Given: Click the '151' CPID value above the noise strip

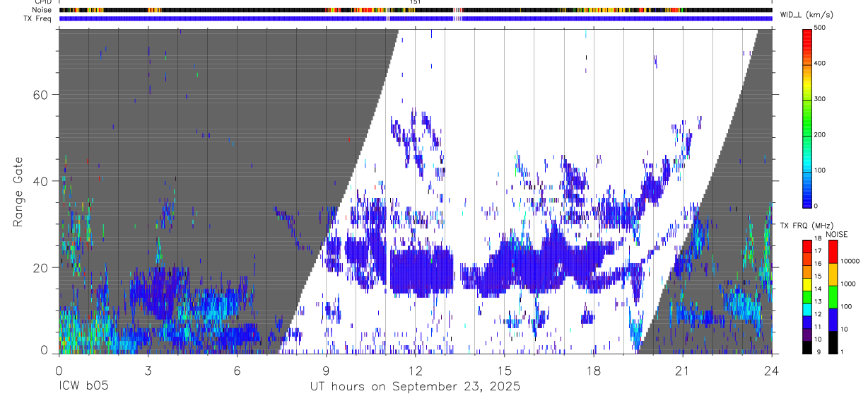Looking at the screenshot, I should pyautogui.click(x=416, y=2).
